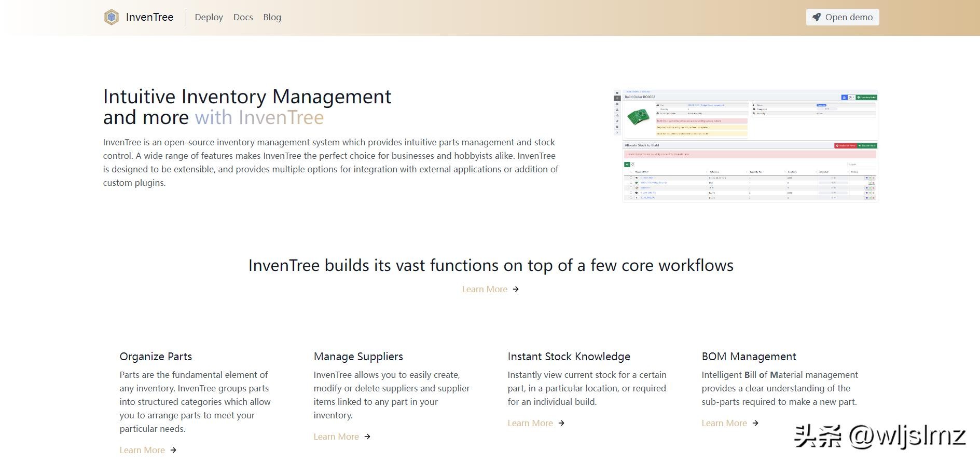The image size is (980, 463).
Task: Click the Build Order screenshot preview image
Action: (746, 146)
